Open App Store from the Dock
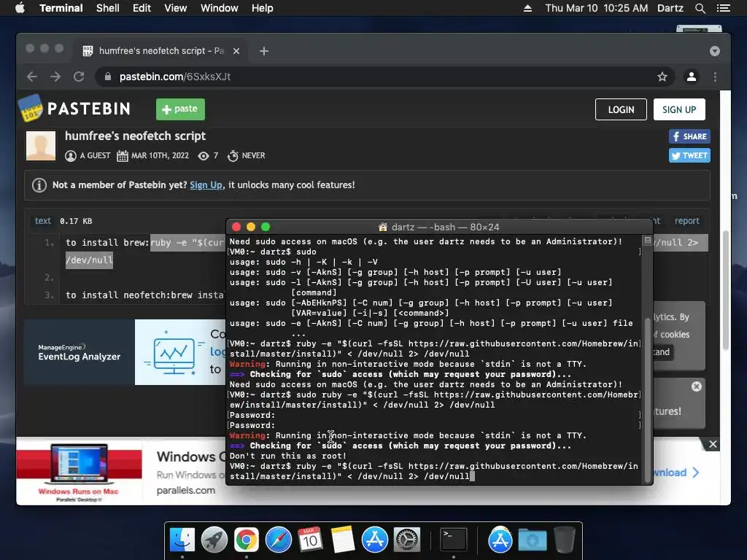The height and width of the screenshot is (560, 747). click(374, 540)
